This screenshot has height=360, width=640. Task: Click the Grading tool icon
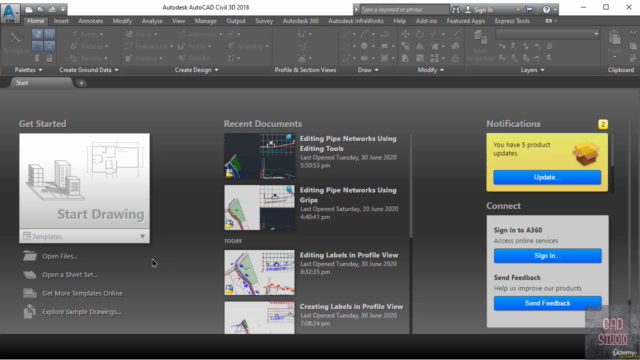pyautogui.click(x=129, y=58)
